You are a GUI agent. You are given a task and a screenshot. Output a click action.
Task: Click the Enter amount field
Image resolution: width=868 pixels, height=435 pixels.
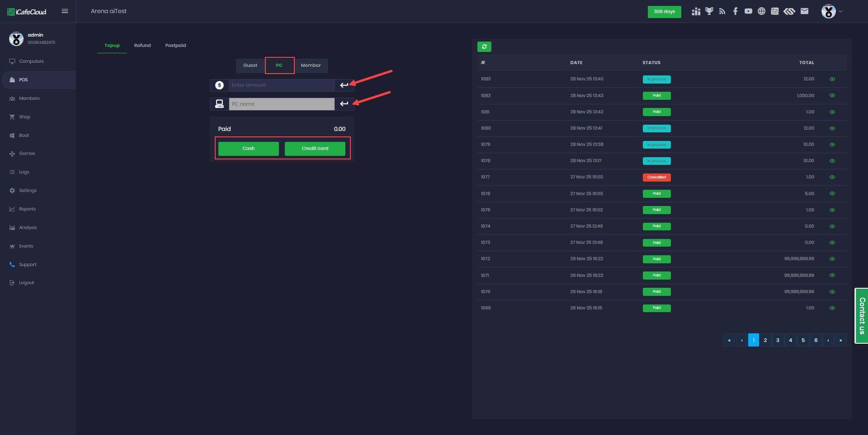click(x=281, y=85)
